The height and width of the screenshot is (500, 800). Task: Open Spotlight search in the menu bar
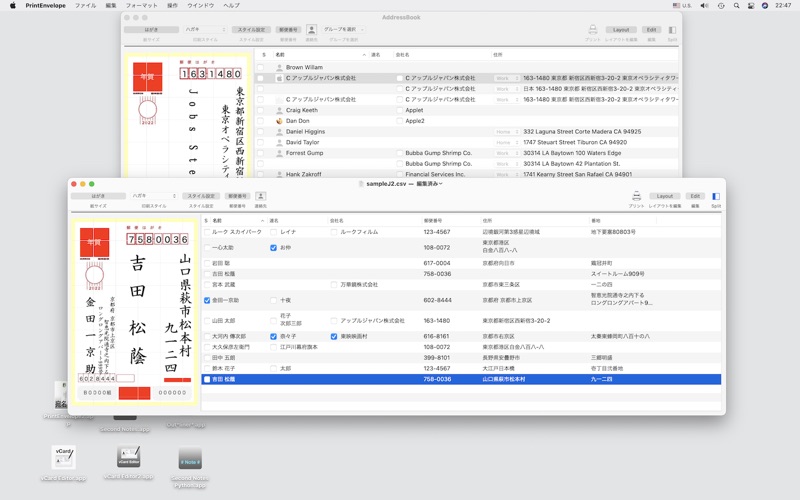[736, 6]
